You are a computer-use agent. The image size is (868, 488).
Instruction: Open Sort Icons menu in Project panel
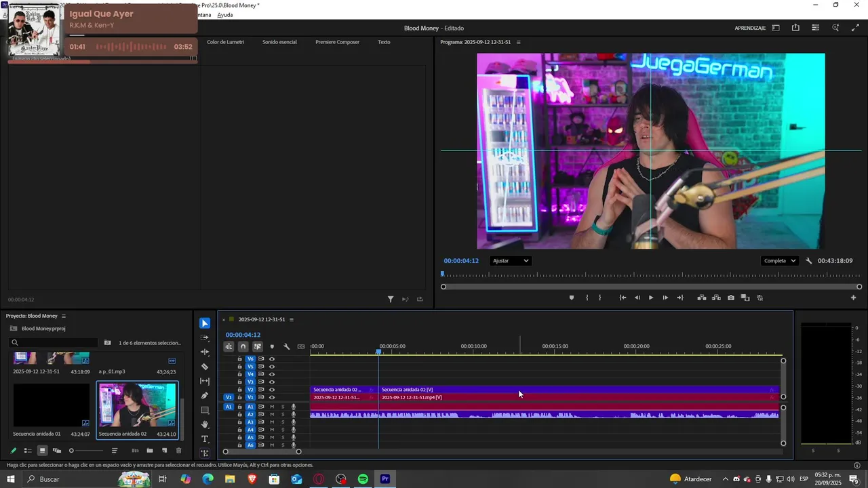(115, 451)
